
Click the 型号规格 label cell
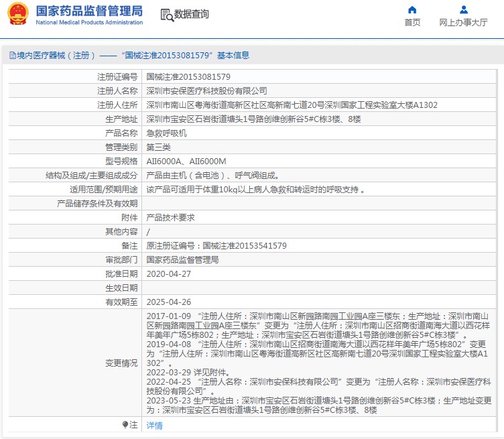click(x=75, y=162)
